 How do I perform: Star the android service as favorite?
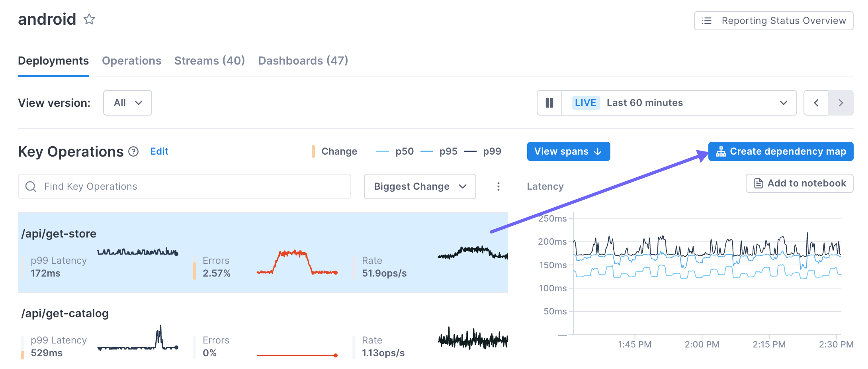[x=89, y=19]
